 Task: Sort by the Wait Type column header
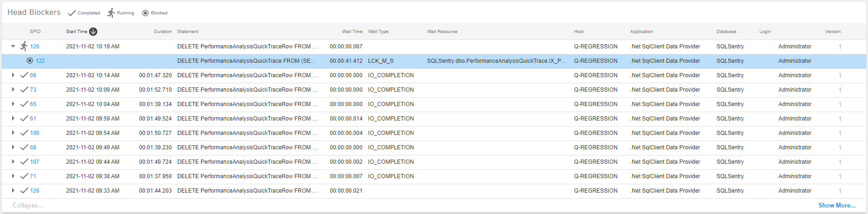click(x=378, y=32)
